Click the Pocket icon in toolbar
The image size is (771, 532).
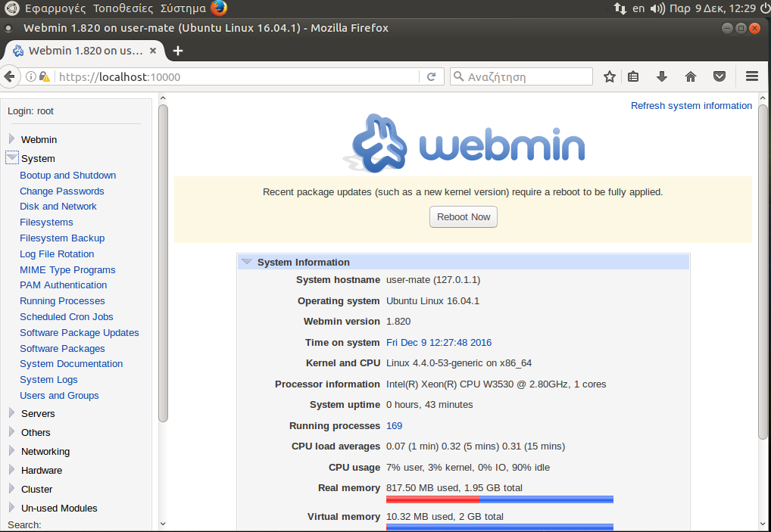coord(719,76)
